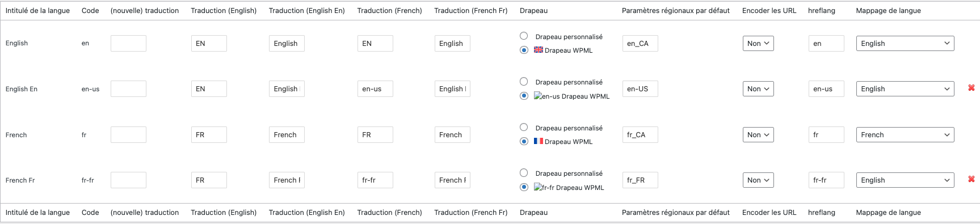Click the top Drapeau column header
Screen dimensions: 980x224
[x=534, y=10]
